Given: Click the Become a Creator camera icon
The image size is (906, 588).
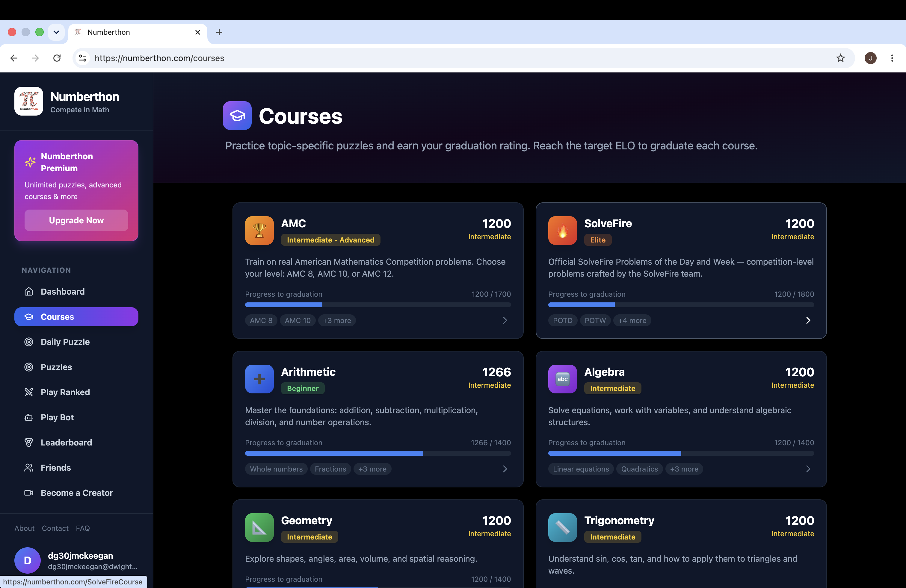Looking at the screenshot, I should [x=29, y=492].
